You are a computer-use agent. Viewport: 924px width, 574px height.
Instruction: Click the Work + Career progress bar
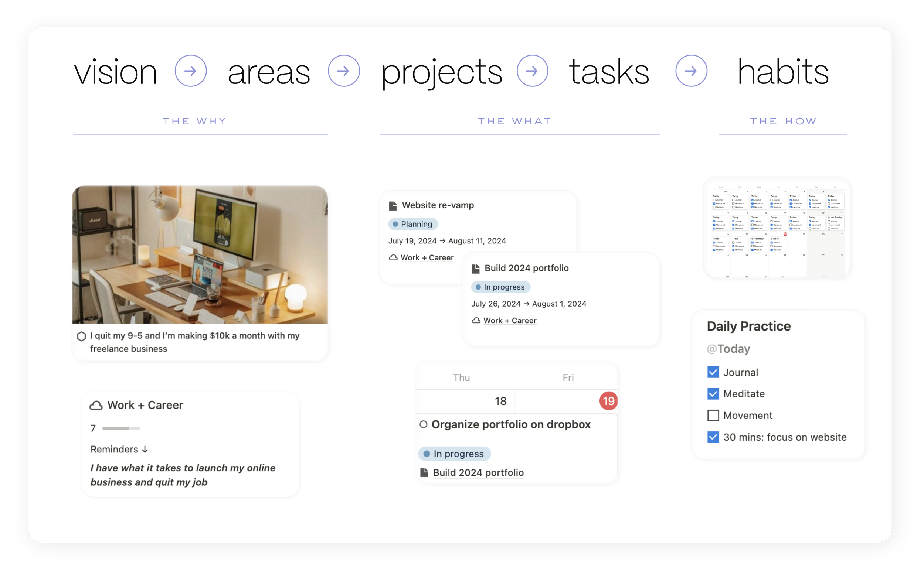(x=121, y=428)
